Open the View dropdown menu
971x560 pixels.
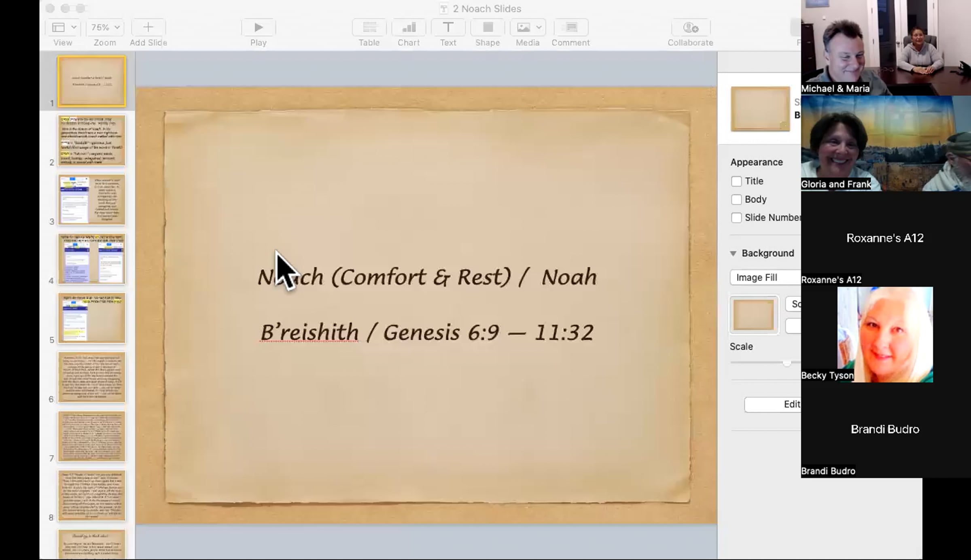pos(64,28)
